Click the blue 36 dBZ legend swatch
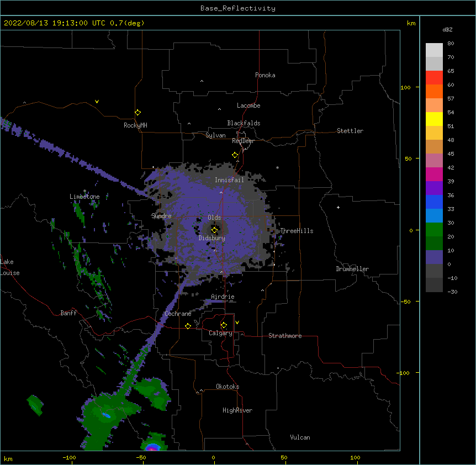Viewport: 476px width, 465px height. 434,202
